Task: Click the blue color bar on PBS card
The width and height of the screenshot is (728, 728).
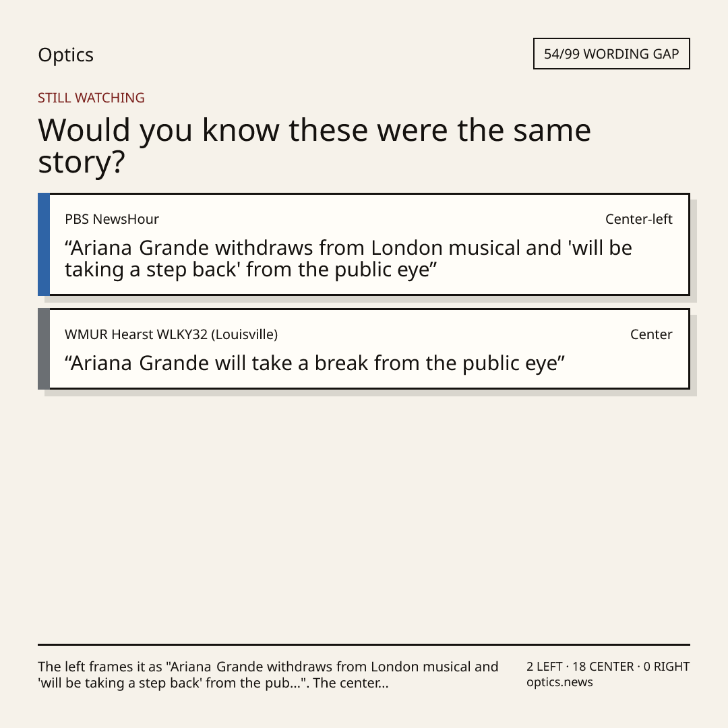Action: point(44,244)
